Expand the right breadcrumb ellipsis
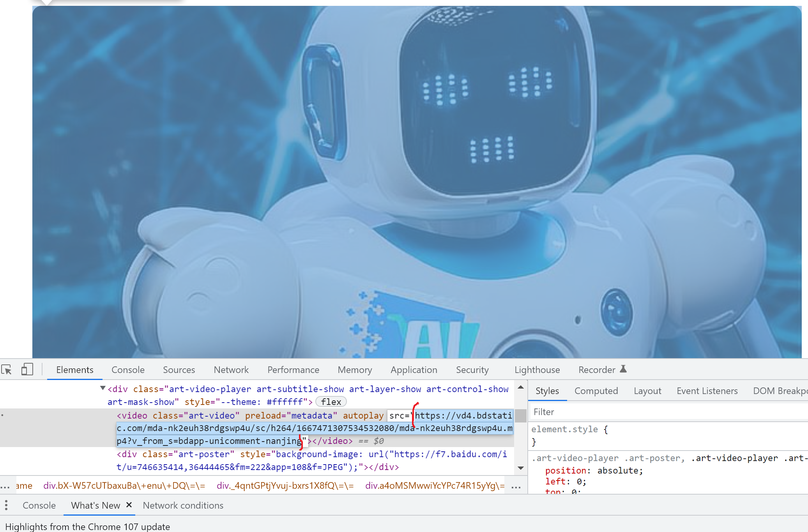Viewport: 808px width, 532px height. (x=516, y=486)
